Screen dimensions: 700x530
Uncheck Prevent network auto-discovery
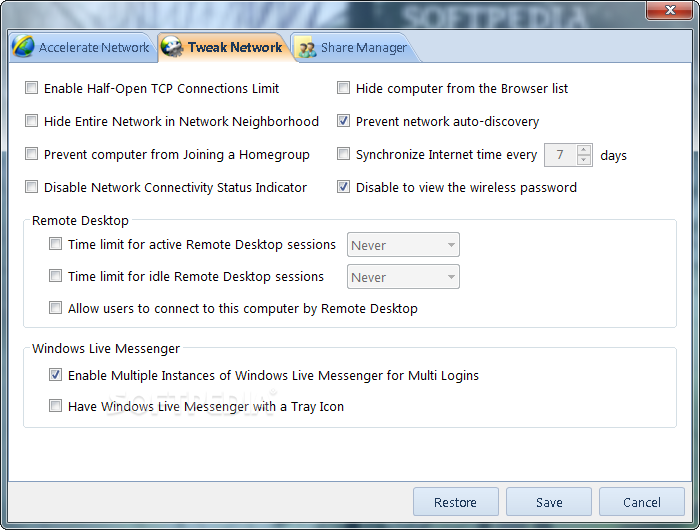(x=343, y=121)
